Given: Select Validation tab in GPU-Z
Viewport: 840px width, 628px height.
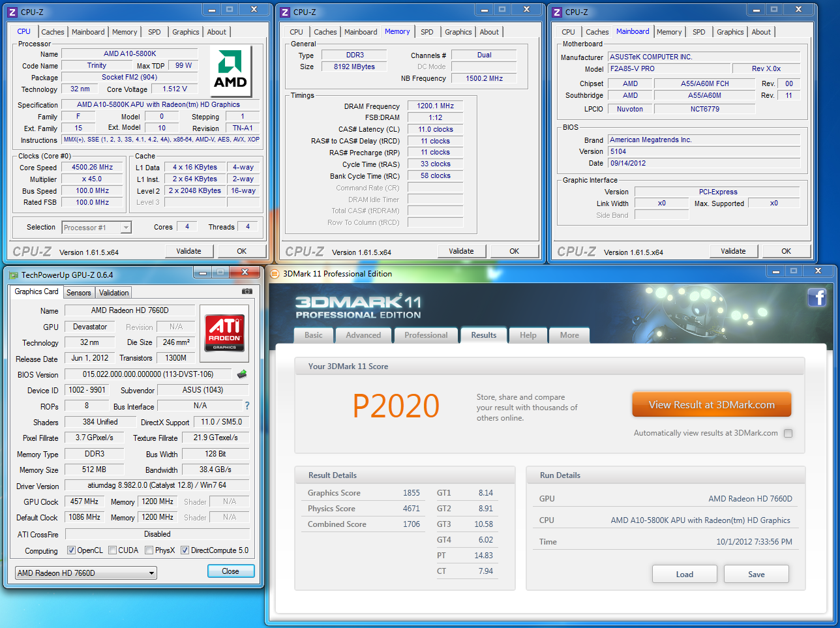Looking at the screenshot, I should tap(114, 293).
